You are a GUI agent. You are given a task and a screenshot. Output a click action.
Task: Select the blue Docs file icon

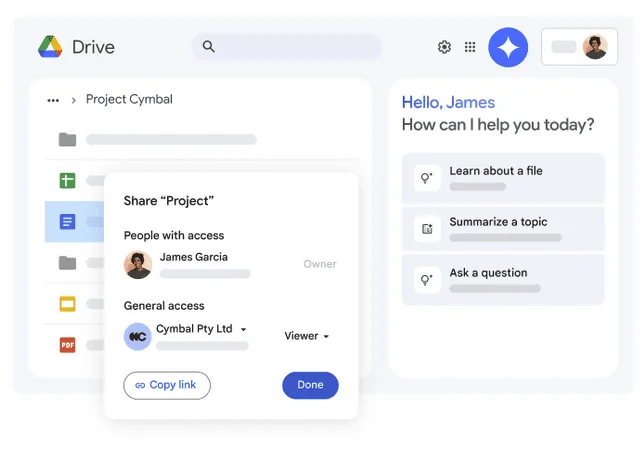pos(67,222)
